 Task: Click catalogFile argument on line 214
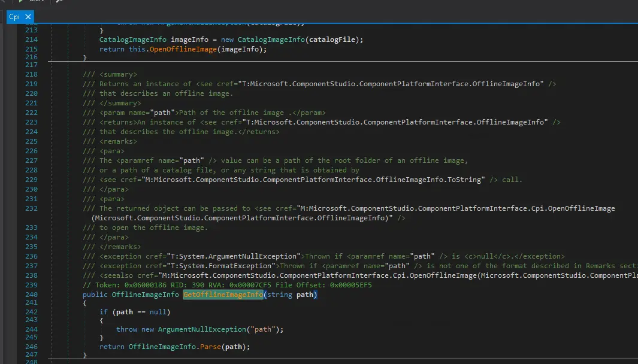click(332, 40)
